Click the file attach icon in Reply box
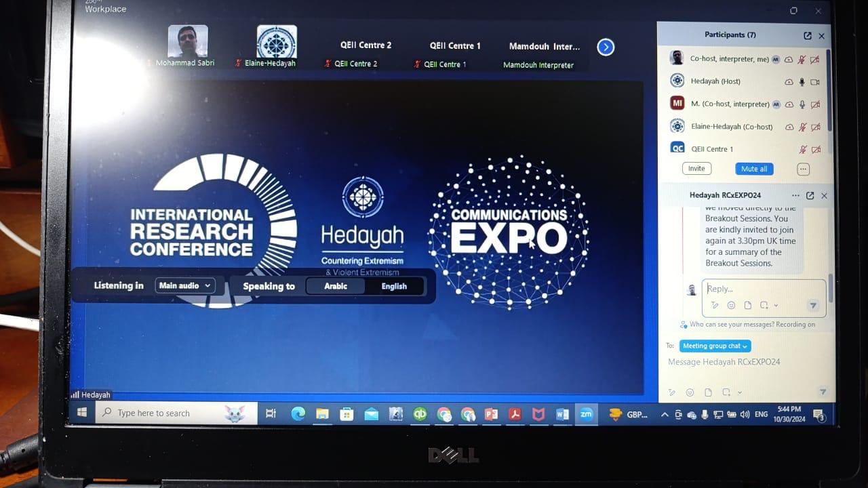868x488 pixels. point(747,306)
